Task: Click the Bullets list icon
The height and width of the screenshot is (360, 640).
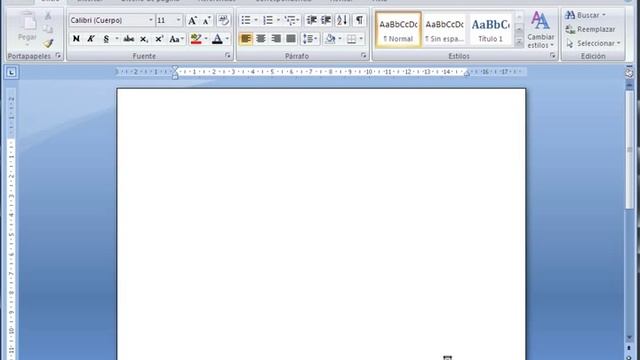Action: tap(246, 20)
